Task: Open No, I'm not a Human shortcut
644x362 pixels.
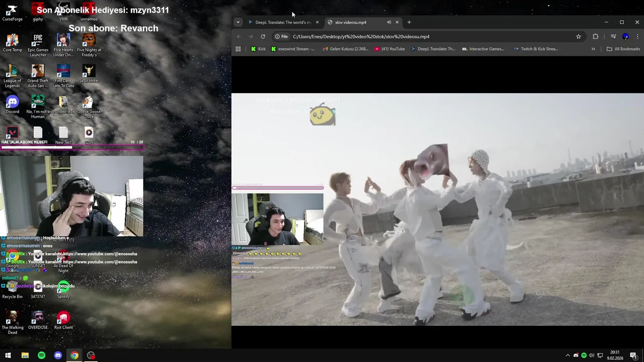Action: pyautogui.click(x=38, y=107)
